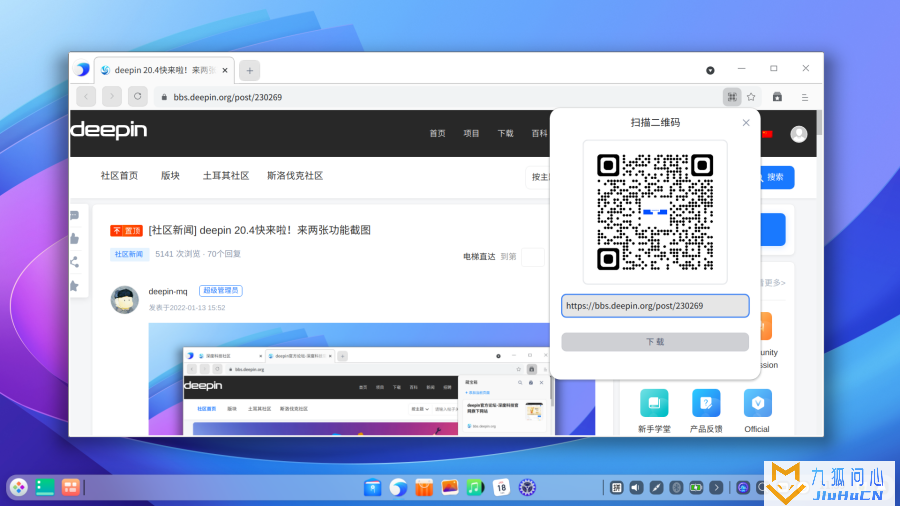Viewport: 900px width, 506px height.
Task: Open the browser main menu
Action: click(x=805, y=98)
